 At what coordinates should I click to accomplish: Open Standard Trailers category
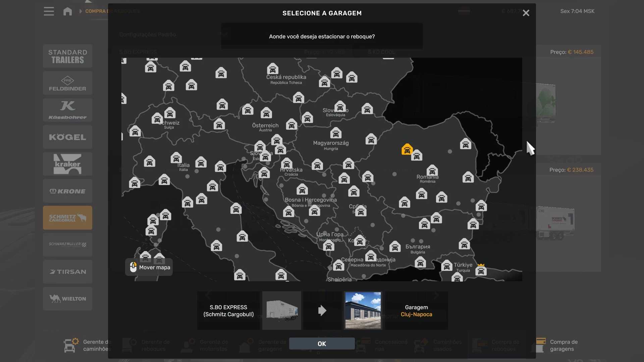pyautogui.click(x=67, y=56)
